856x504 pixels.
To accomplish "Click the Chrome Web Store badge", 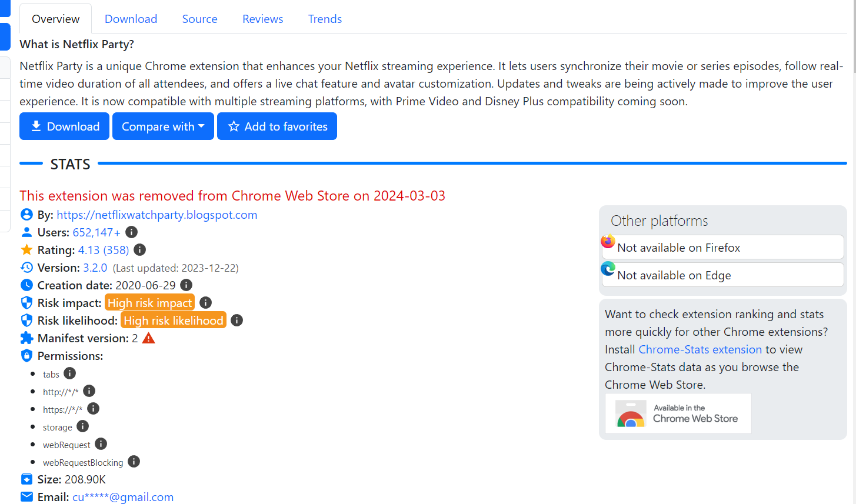I will [678, 413].
